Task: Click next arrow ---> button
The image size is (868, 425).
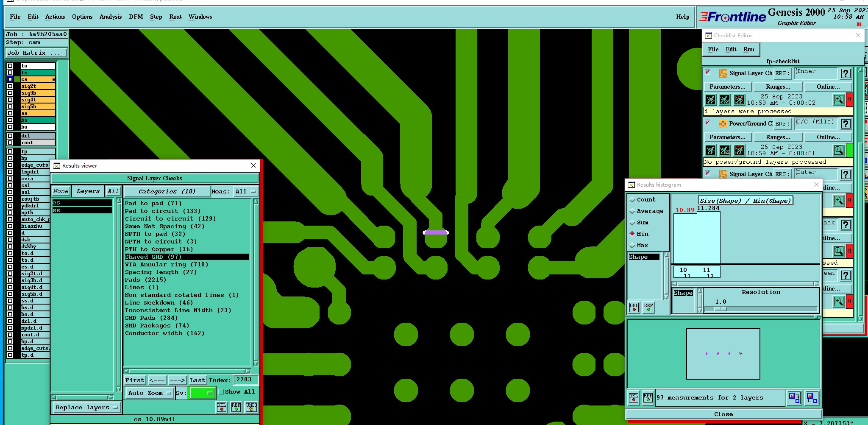Action: point(177,380)
